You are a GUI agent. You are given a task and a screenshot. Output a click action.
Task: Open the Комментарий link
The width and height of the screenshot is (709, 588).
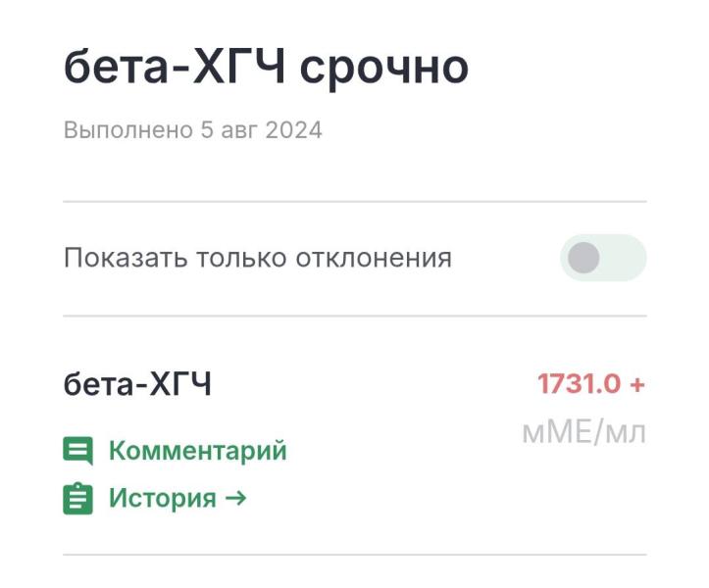(x=197, y=451)
